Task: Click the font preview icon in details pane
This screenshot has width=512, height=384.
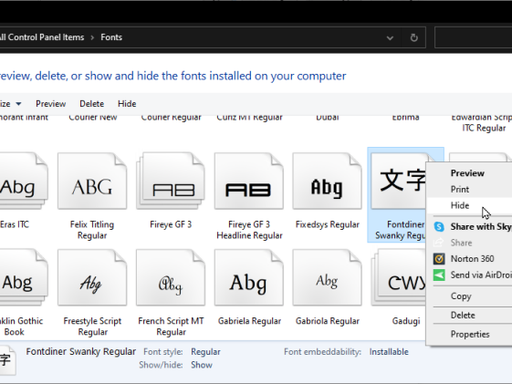Action: [x=7, y=360]
